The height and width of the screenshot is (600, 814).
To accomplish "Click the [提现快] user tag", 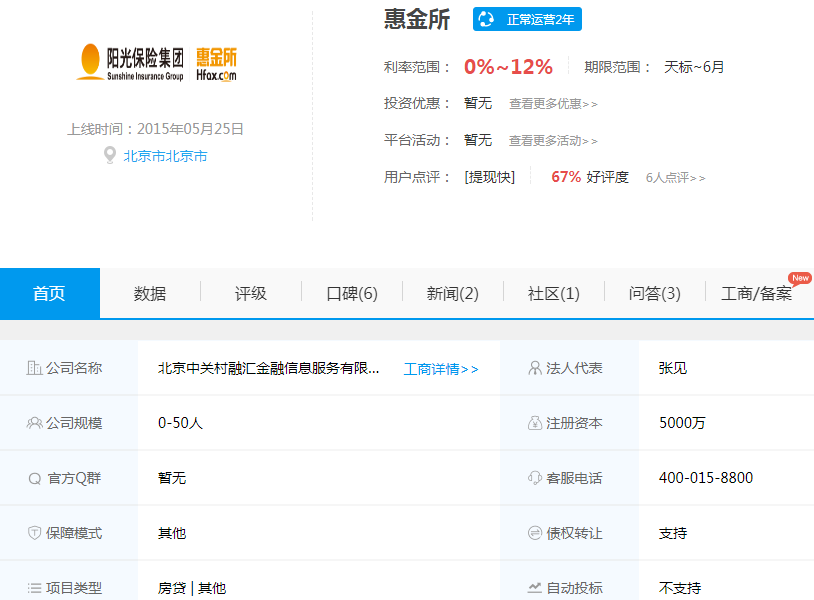I will pyautogui.click(x=490, y=177).
